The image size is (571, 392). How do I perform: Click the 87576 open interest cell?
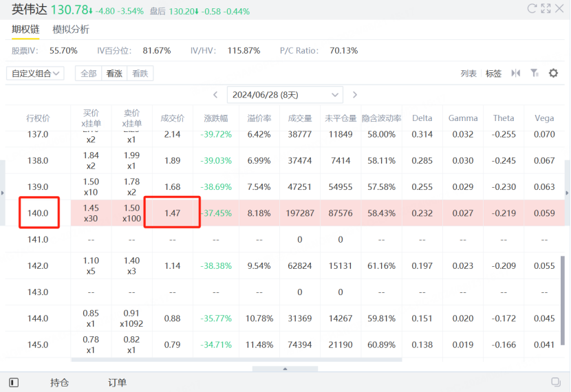[341, 213]
